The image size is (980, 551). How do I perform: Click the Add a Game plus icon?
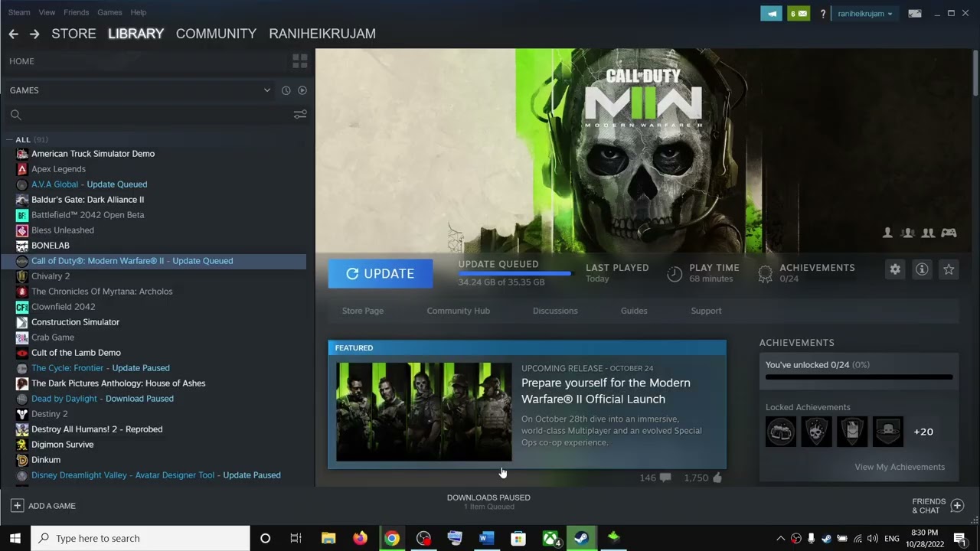point(17,506)
